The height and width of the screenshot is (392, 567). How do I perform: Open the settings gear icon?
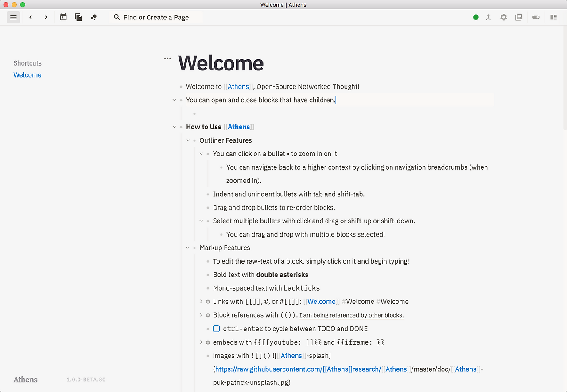click(x=504, y=17)
